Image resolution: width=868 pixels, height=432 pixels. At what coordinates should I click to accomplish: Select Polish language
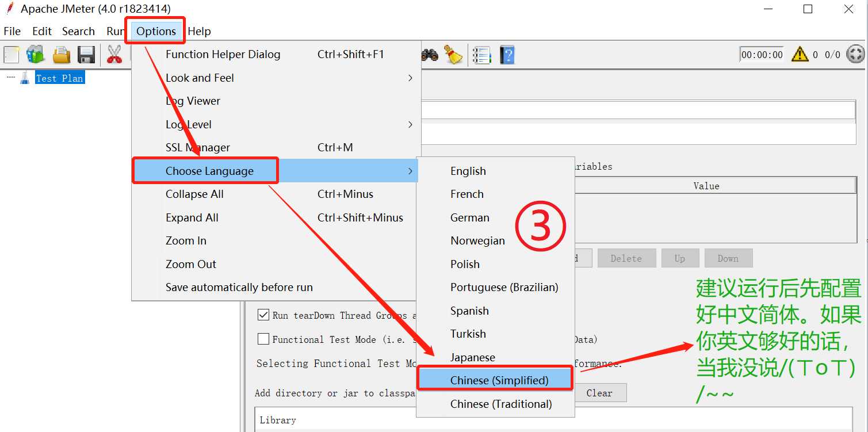[x=495, y=264]
